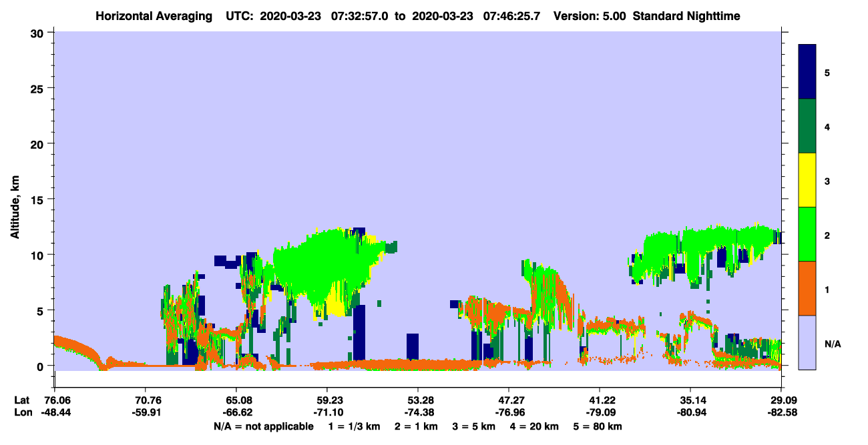Viewport: 868px width, 445px height.
Task: Click longitude value -76.96
Action: coord(509,413)
